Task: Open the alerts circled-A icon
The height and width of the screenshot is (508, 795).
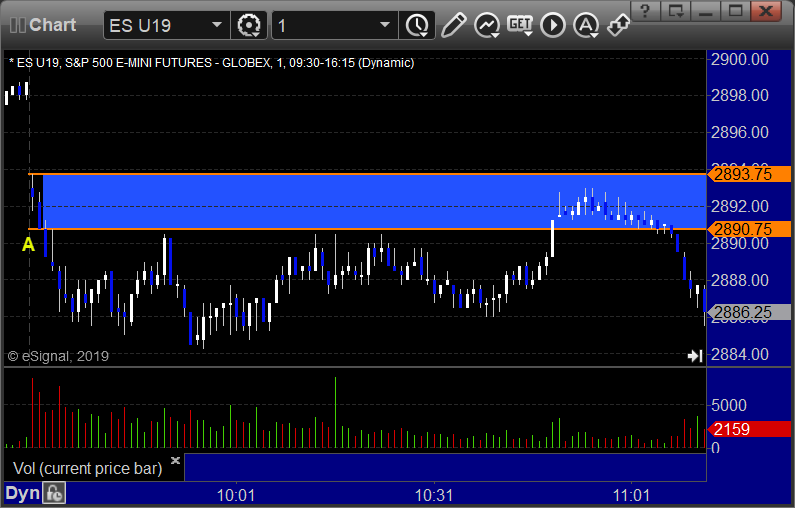Action: 586,25
